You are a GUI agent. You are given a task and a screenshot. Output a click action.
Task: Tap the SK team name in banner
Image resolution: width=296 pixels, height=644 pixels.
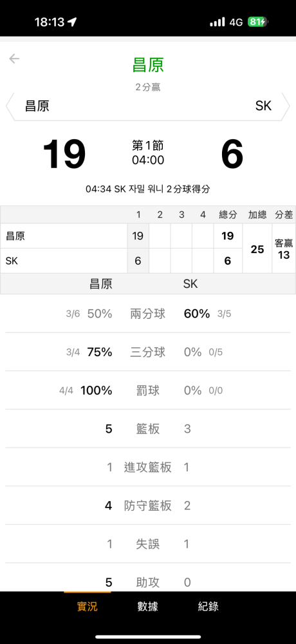263,106
